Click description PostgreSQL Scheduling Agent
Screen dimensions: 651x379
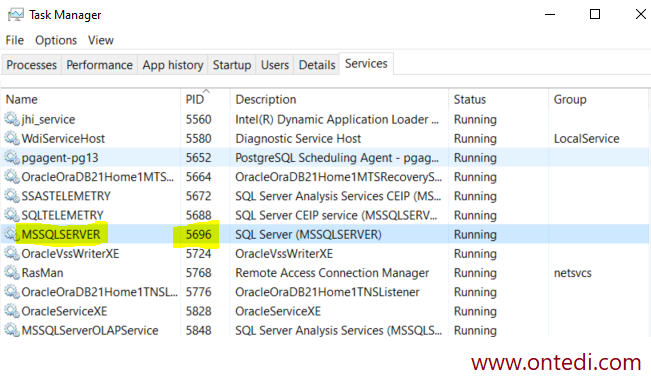click(x=337, y=158)
